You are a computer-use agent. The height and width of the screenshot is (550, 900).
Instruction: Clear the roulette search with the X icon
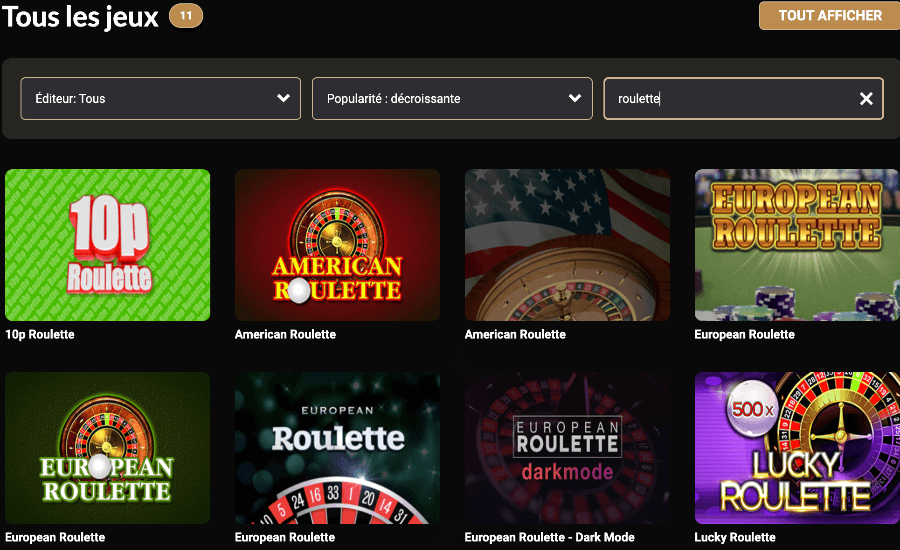[866, 99]
